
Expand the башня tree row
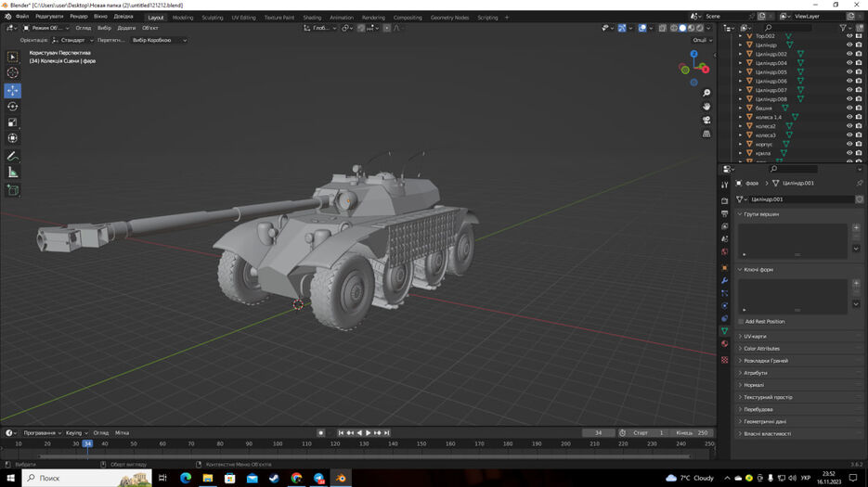740,108
